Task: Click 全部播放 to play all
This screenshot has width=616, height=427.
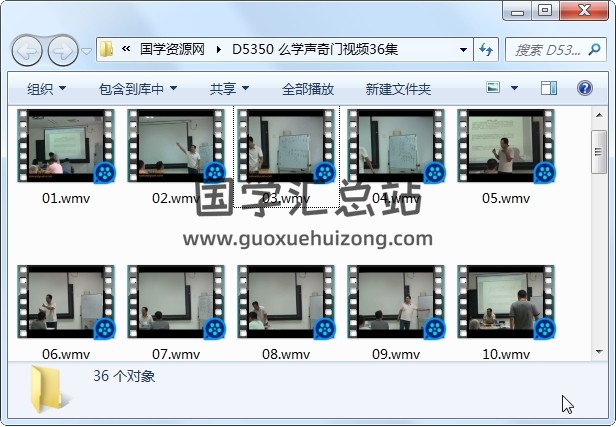Action: (x=308, y=89)
